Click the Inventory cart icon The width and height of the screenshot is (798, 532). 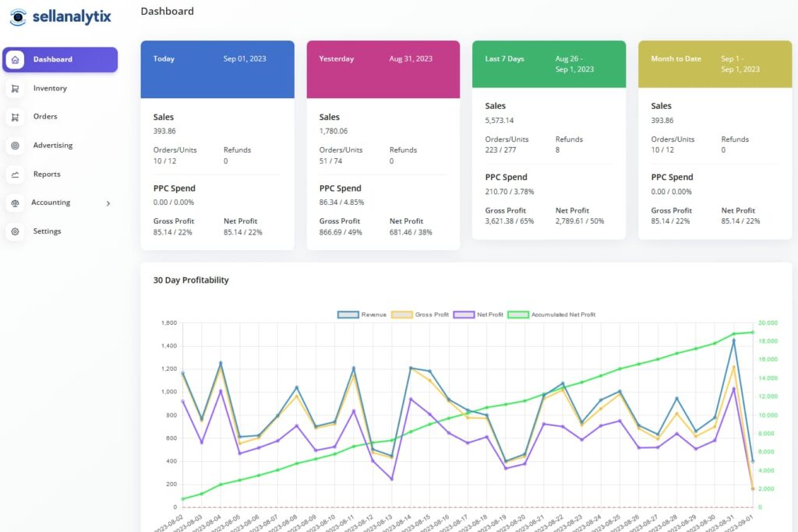click(x=15, y=89)
